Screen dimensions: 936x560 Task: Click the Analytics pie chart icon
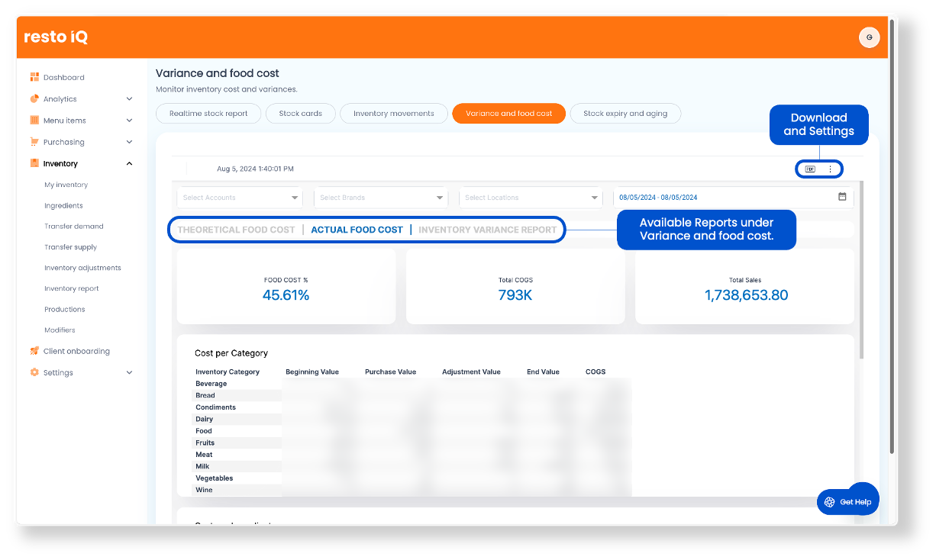tap(34, 98)
